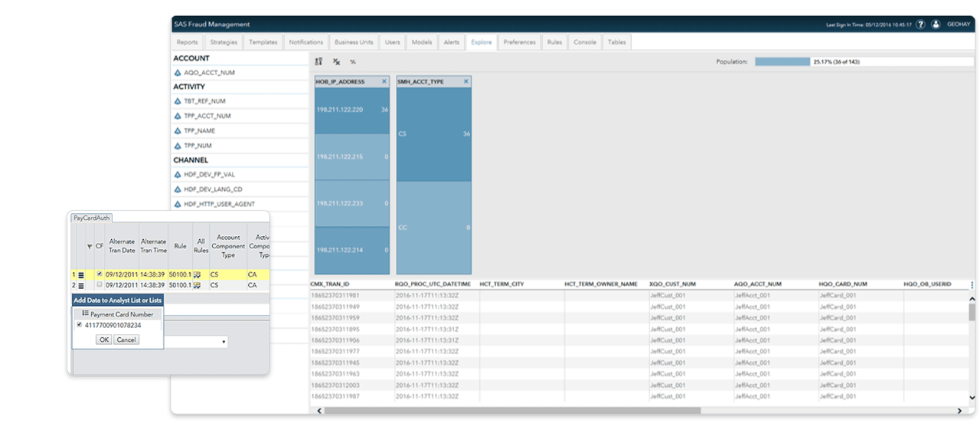The image size is (980, 430).
Task: Click the Population percentage progress bar
Action: (x=782, y=61)
